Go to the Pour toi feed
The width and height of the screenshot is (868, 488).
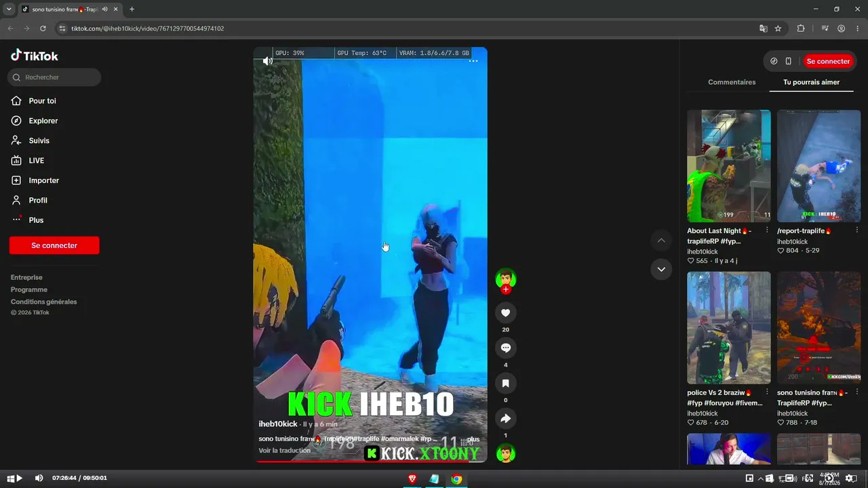click(x=42, y=101)
